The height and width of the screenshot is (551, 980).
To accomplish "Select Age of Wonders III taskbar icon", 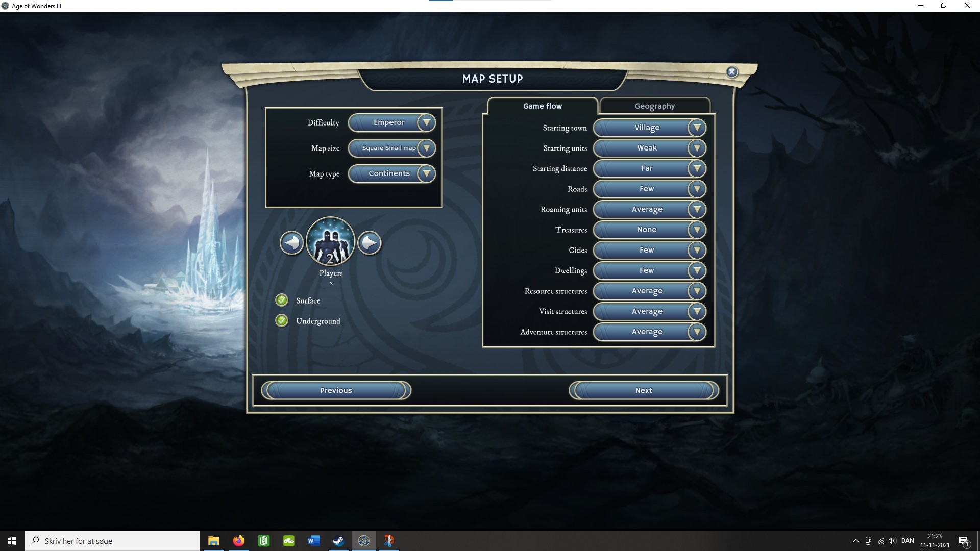I will 363,541.
